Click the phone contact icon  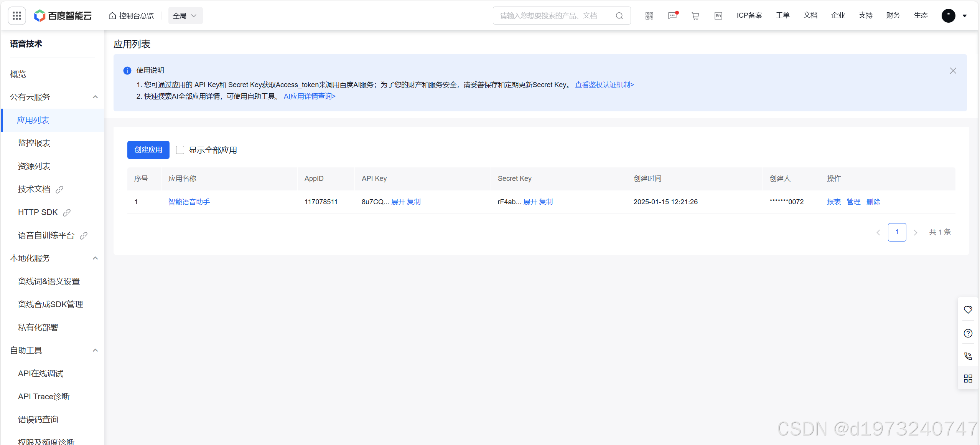[968, 356]
